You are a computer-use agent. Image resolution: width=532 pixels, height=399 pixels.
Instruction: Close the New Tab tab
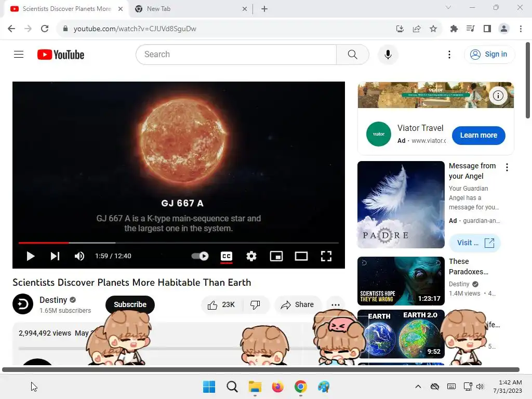[x=245, y=9]
